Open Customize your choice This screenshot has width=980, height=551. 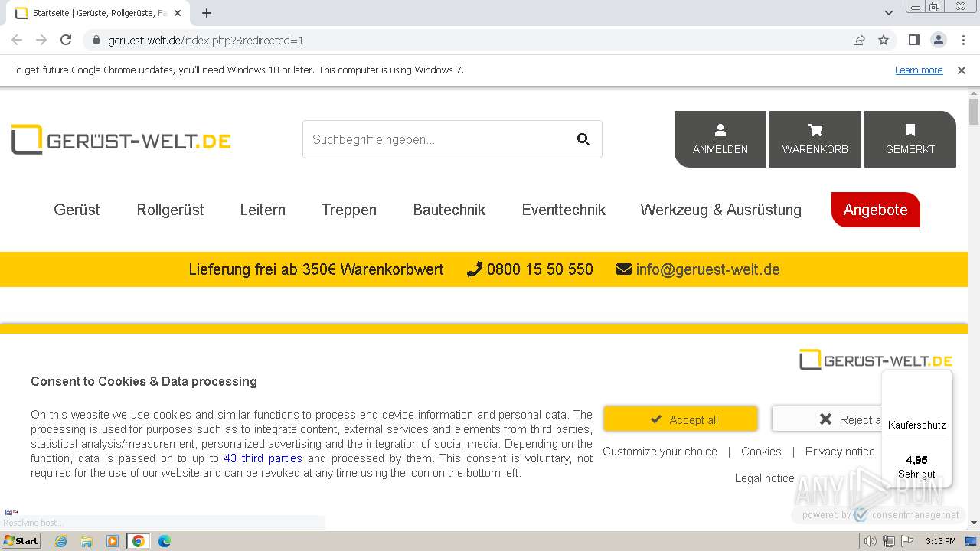(x=660, y=452)
